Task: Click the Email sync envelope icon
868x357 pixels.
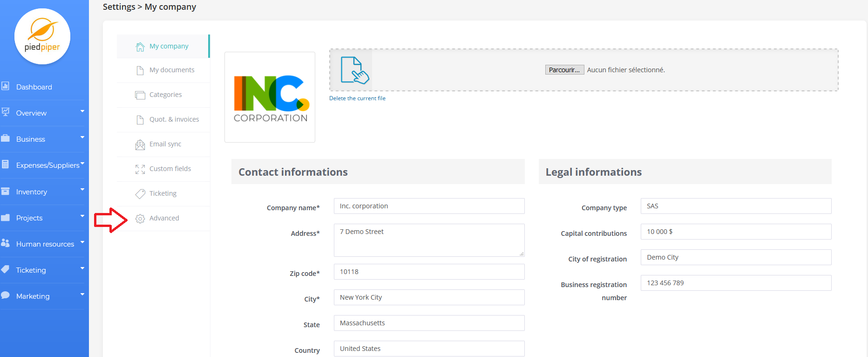Action: click(x=140, y=144)
